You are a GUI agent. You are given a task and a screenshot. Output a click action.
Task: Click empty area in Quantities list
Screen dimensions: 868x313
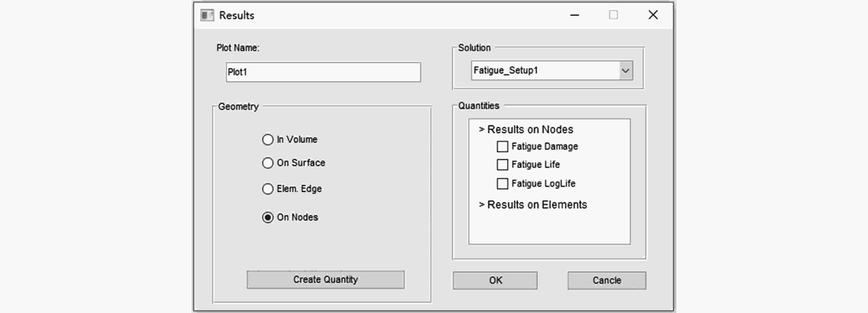[x=549, y=228]
